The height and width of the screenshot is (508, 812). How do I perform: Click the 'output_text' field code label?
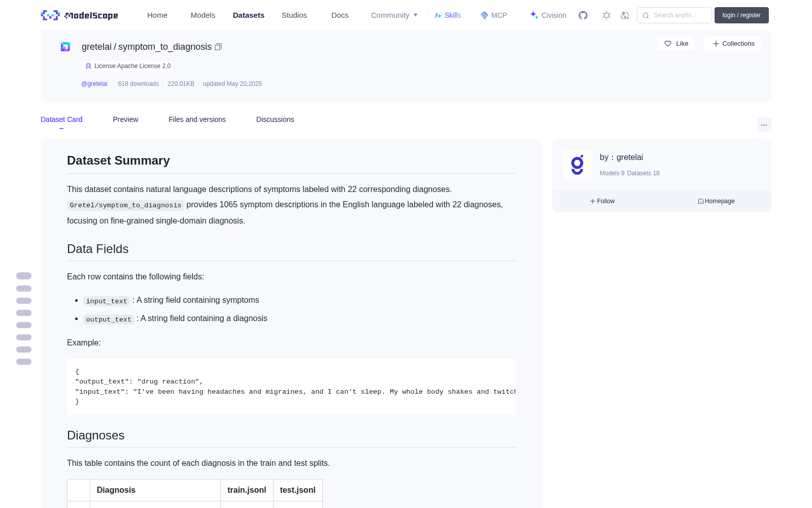(x=109, y=319)
